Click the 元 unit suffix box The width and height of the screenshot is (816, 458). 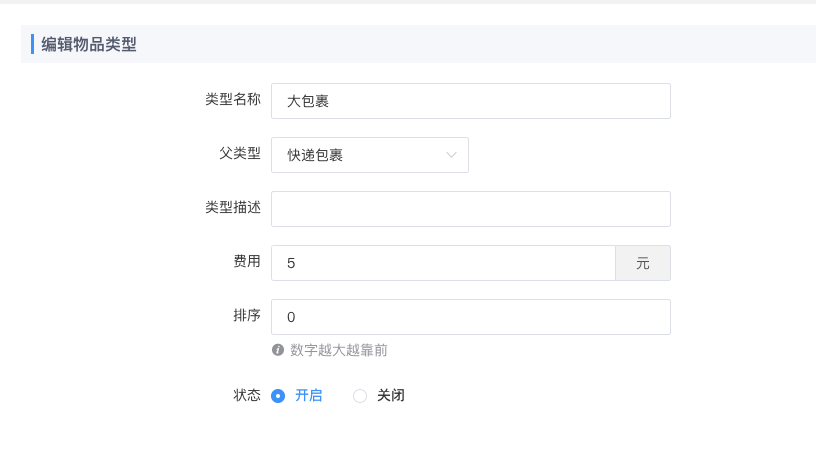tap(642, 263)
